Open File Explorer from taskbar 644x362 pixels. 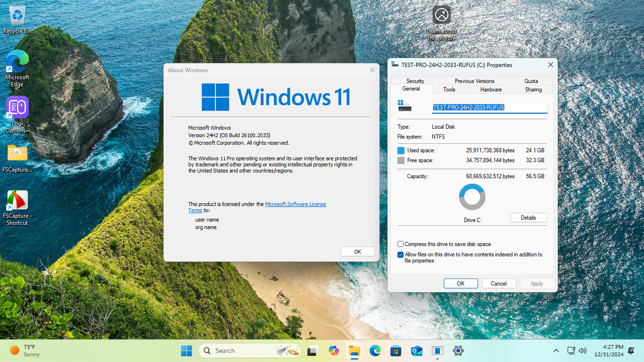coord(355,350)
